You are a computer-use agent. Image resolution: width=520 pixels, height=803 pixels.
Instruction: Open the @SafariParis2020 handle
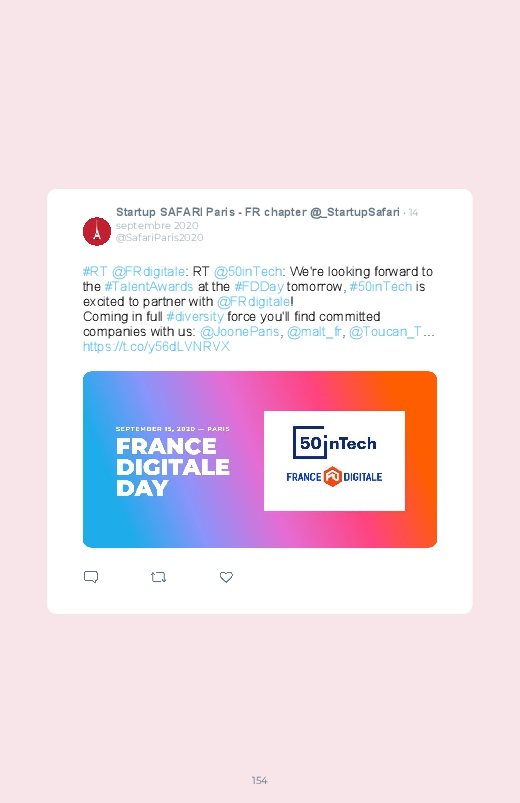tap(159, 238)
